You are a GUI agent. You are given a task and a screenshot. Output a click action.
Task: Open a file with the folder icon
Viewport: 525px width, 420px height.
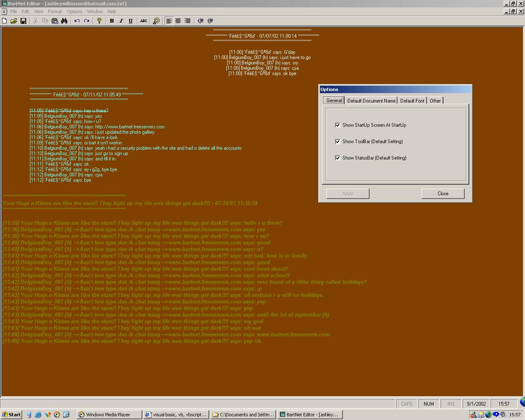[14, 21]
